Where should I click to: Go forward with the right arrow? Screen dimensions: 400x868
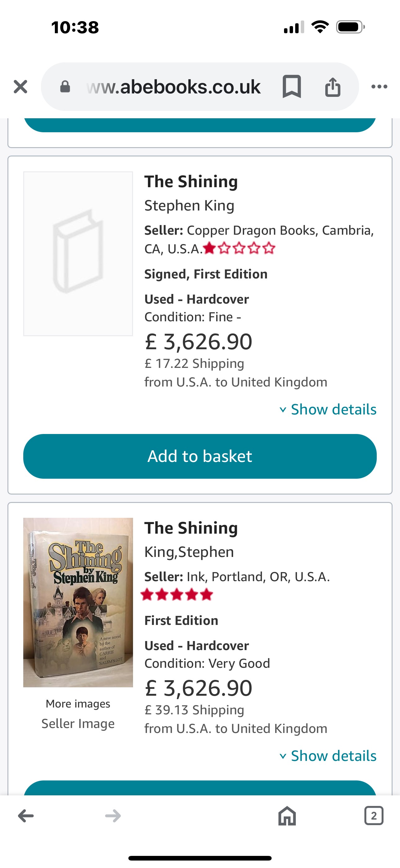(x=113, y=816)
